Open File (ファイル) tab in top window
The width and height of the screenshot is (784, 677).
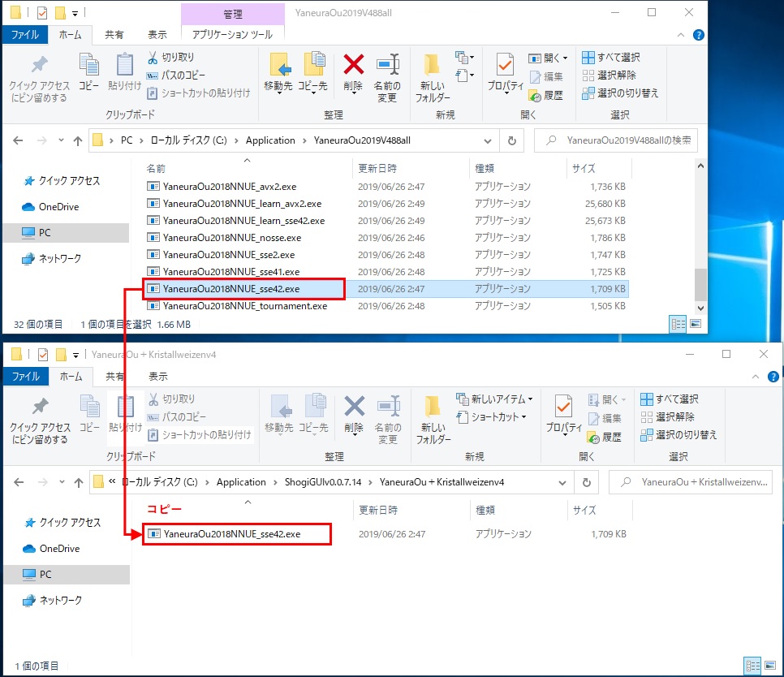coord(25,35)
